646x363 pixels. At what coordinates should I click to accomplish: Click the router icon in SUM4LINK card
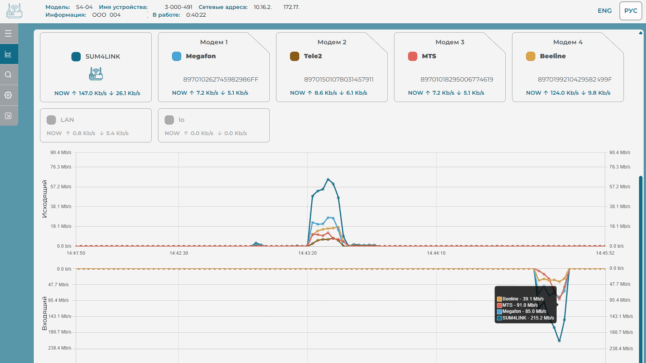96,74
